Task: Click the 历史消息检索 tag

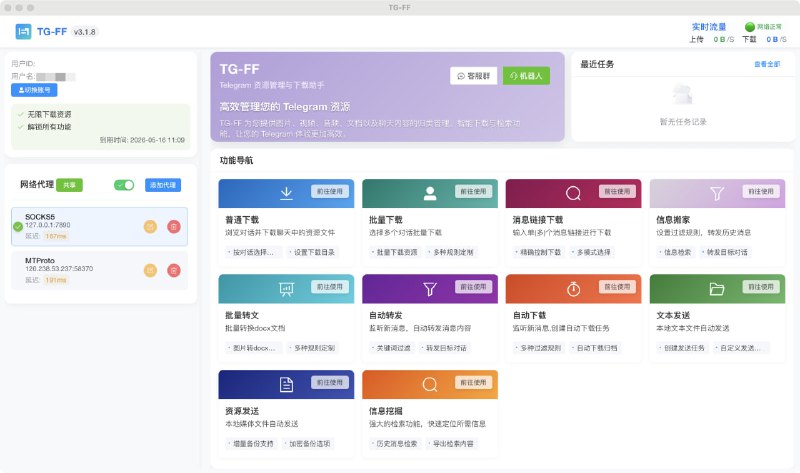Action: (x=395, y=444)
